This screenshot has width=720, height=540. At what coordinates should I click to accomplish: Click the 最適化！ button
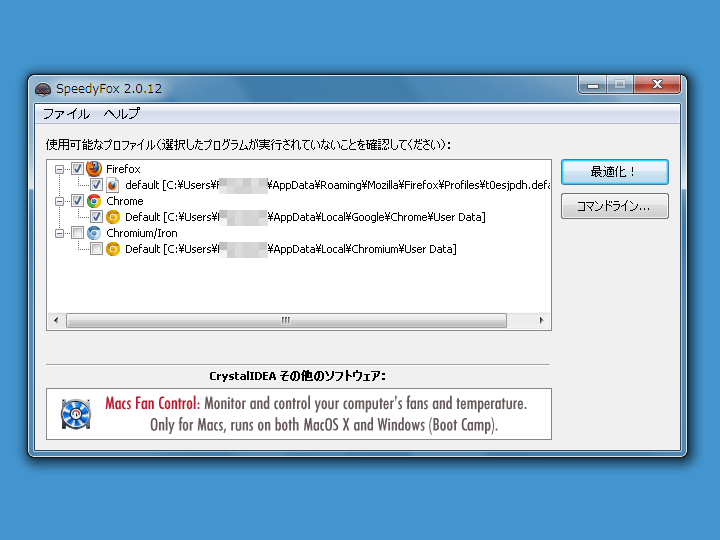(614, 172)
